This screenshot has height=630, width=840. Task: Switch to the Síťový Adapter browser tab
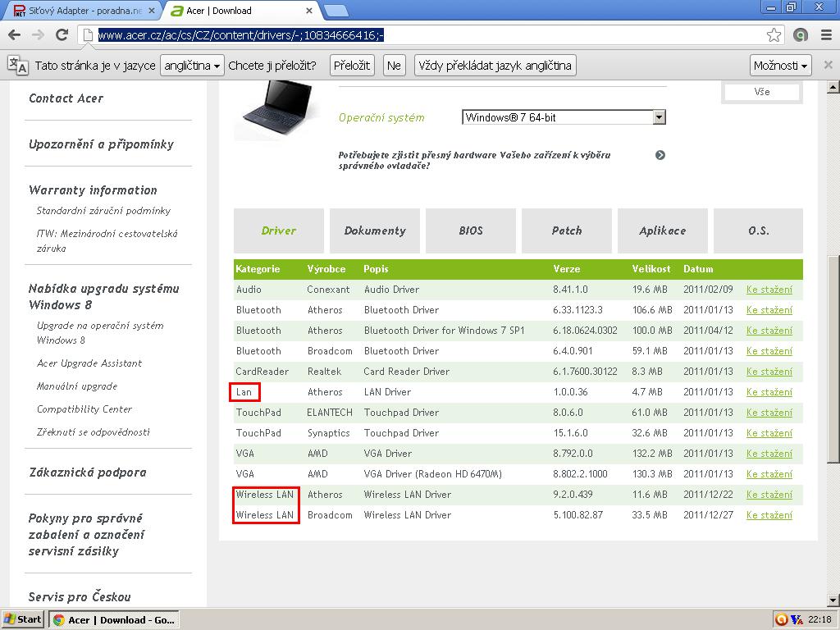85,11
